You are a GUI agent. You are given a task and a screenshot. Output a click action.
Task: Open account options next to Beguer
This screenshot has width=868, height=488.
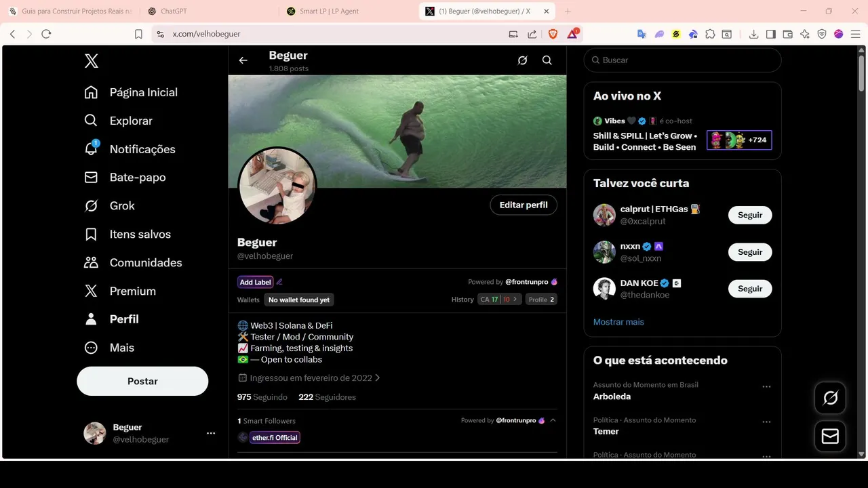click(211, 433)
